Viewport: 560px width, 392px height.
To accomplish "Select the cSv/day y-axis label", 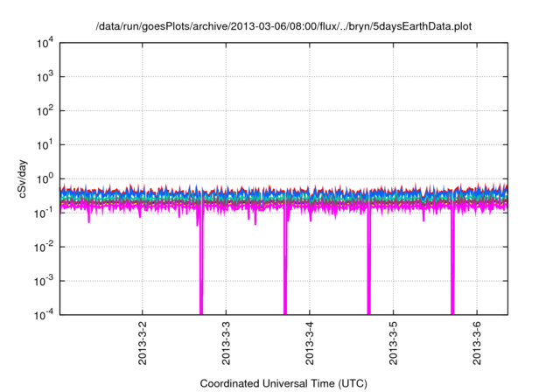I will 23,178.
